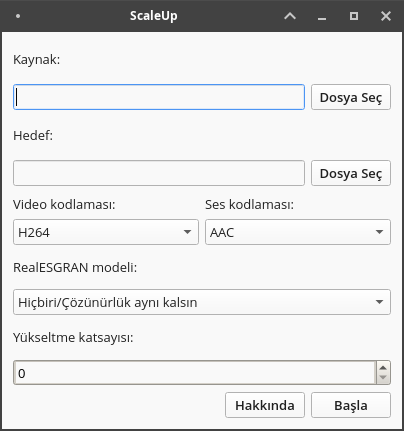
Task: Click the ScaleUp title text
Action: (x=154, y=16)
